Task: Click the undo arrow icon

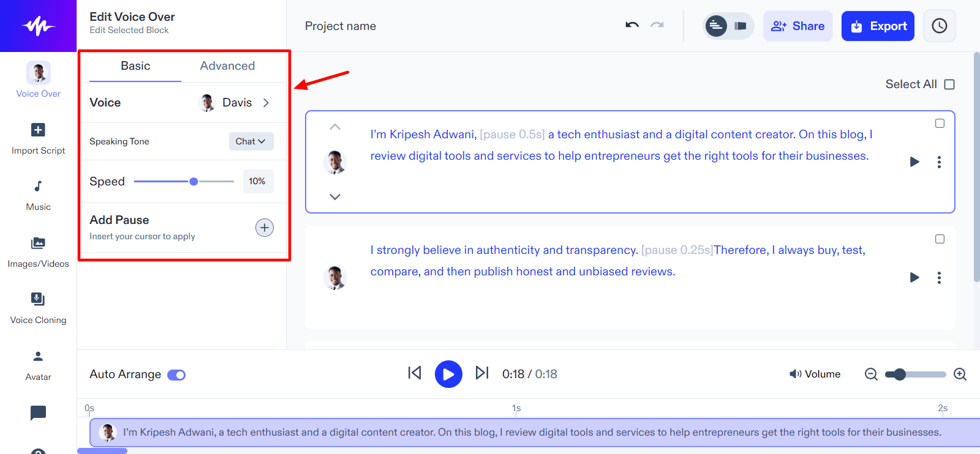Action: [632, 25]
